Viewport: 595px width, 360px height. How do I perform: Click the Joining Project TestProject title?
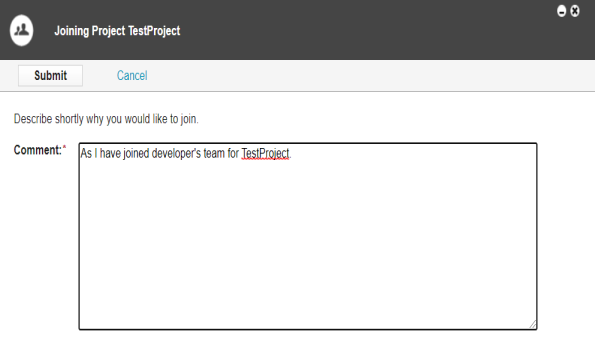tap(117, 31)
